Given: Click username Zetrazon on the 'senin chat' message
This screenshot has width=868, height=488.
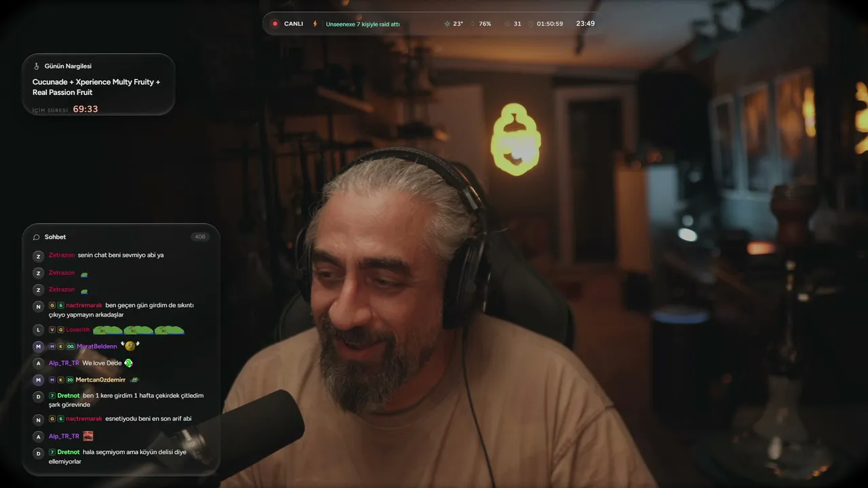Looking at the screenshot, I should pos(62,255).
